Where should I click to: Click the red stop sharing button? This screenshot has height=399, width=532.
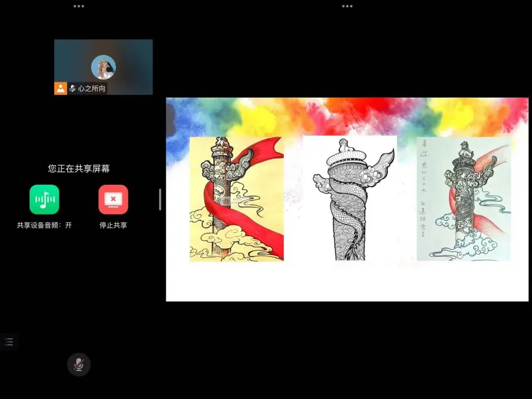point(113,199)
